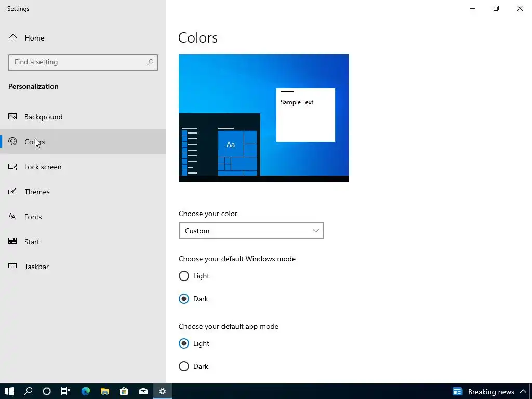
Task: Click the Background picture icon
Action: 12,117
